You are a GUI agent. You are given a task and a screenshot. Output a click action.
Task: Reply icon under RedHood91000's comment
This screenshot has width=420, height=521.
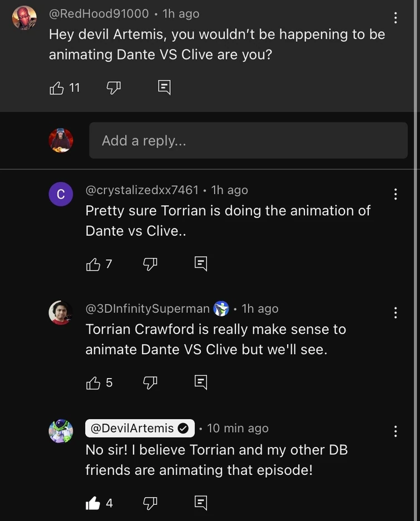coord(164,87)
